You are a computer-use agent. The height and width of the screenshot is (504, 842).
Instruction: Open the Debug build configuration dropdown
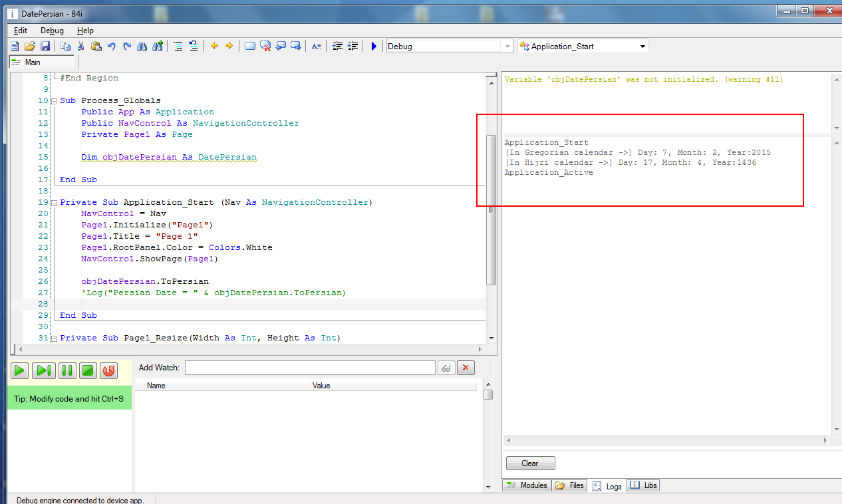tap(507, 46)
